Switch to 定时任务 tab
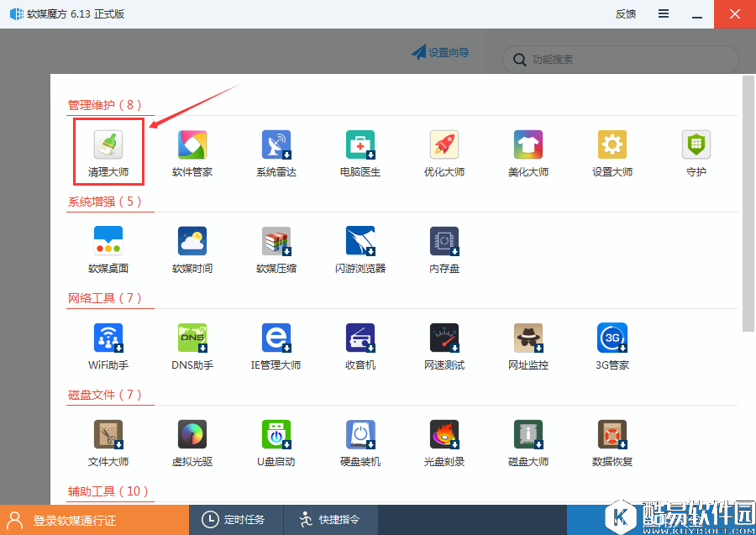This screenshot has height=535, width=756. pos(236,520)
